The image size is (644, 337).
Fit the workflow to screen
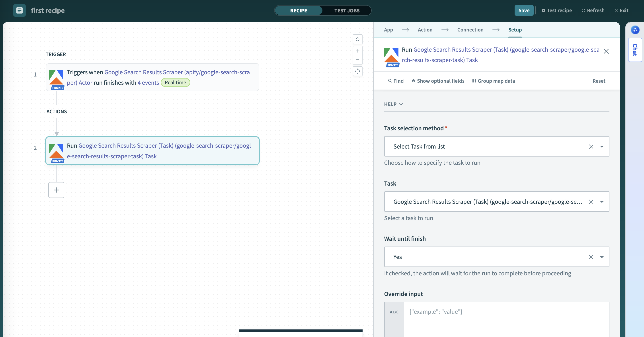click(357, 71)
